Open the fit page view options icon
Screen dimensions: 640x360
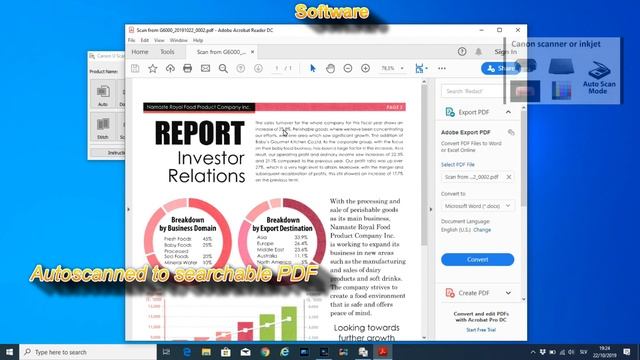421,69
